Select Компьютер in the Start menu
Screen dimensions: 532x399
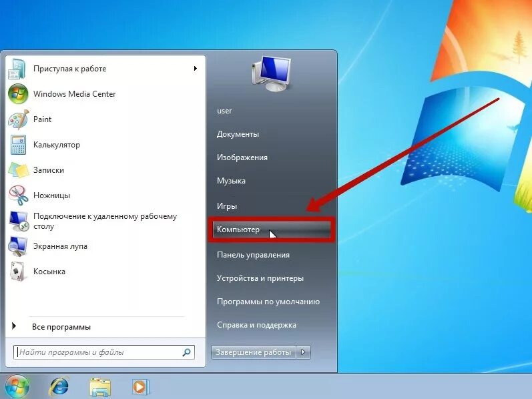[x=272, y=230]
